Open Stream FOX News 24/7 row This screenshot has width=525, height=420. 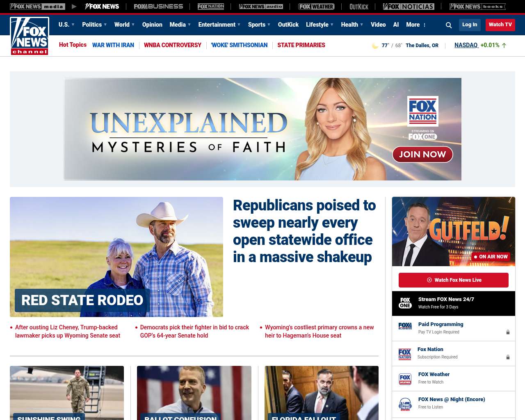pyautogui.click(x=454, y=304)
